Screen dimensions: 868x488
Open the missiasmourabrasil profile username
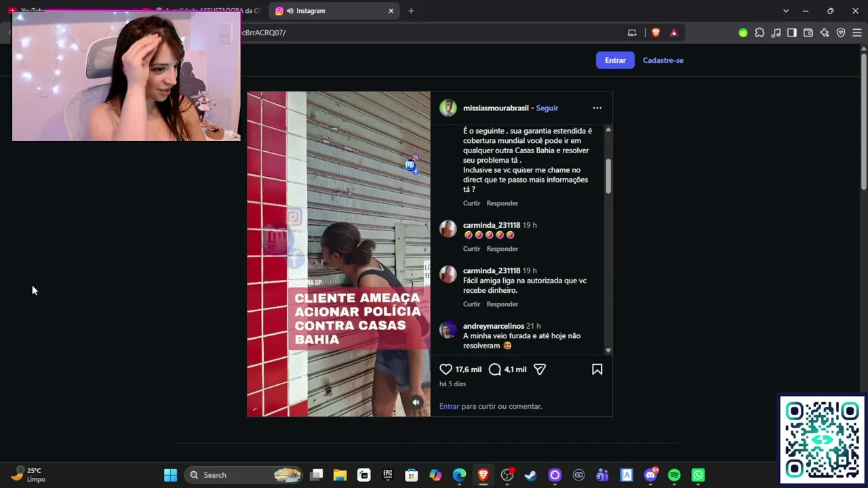tap(496, 108)
